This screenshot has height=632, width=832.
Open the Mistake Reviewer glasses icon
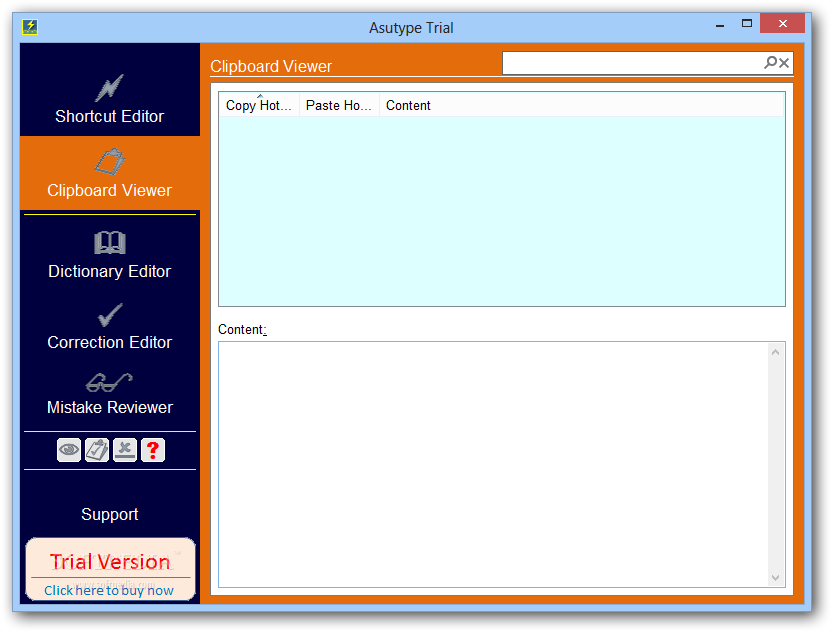pos(109,382)
